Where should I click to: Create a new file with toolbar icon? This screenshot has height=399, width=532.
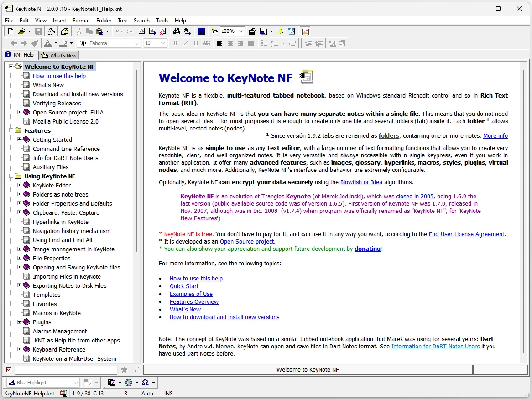pos(10,31)
